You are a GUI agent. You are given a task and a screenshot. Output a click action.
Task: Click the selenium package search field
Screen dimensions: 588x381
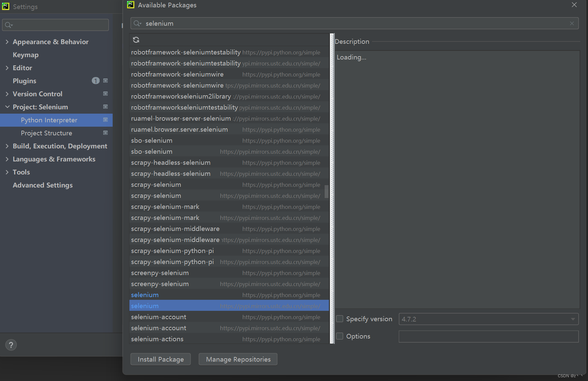tap(355, 23)
